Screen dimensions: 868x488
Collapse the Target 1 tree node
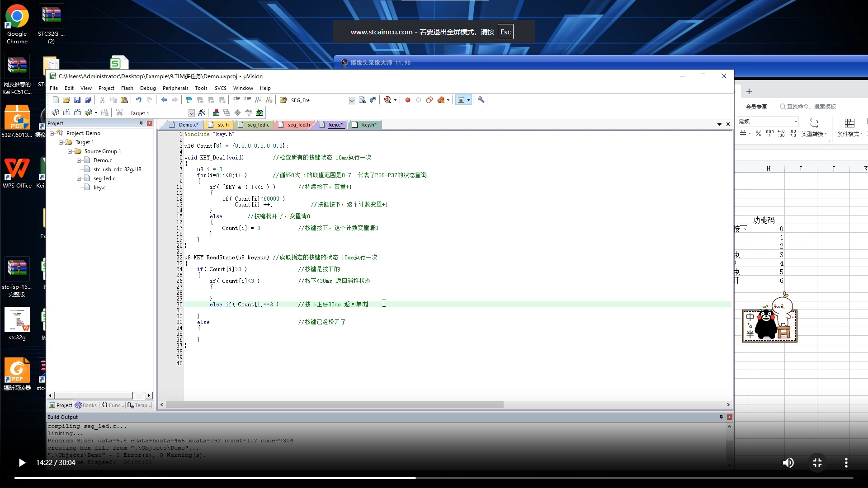[x=61, y=142]
